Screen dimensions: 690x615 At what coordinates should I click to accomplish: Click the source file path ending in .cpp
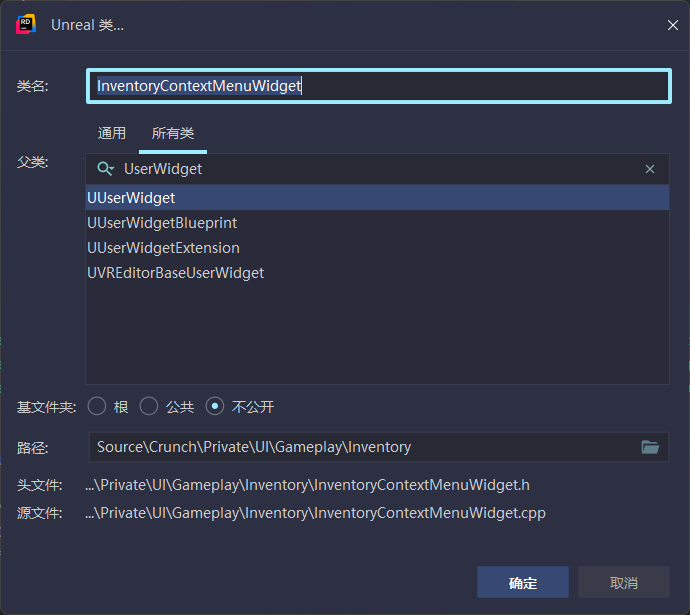[315, 513]
